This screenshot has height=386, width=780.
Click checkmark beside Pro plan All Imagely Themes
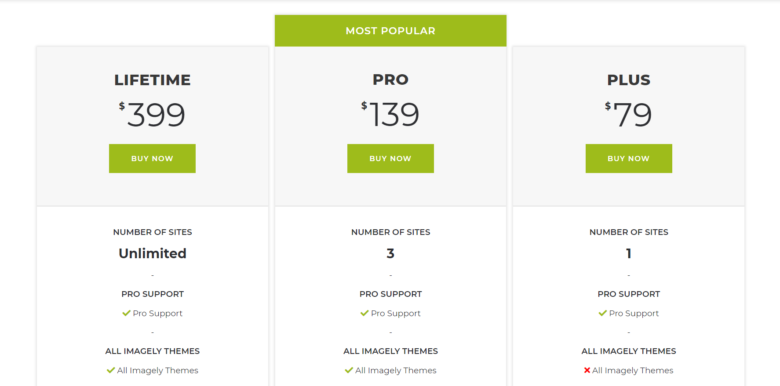coord(349,370)
